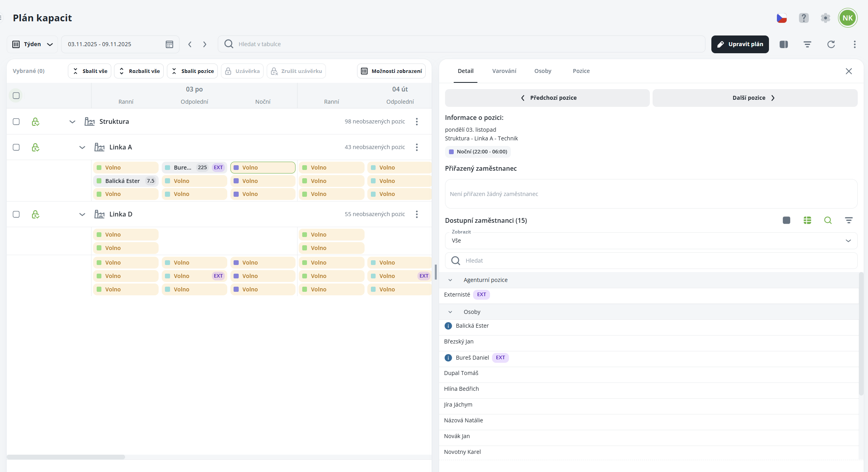The width and height of the screenshot is (868, 472).
Task: Tick the Linka D row checkbox
Action: click(16, 214)
